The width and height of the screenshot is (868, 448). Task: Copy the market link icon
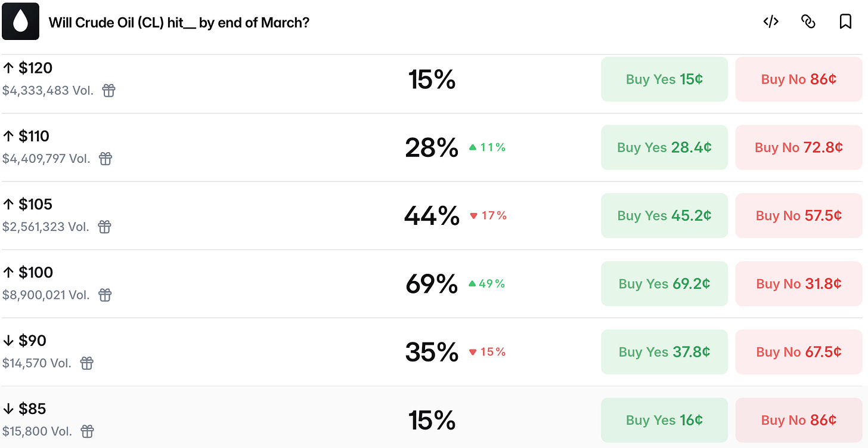tap(808, 22)
